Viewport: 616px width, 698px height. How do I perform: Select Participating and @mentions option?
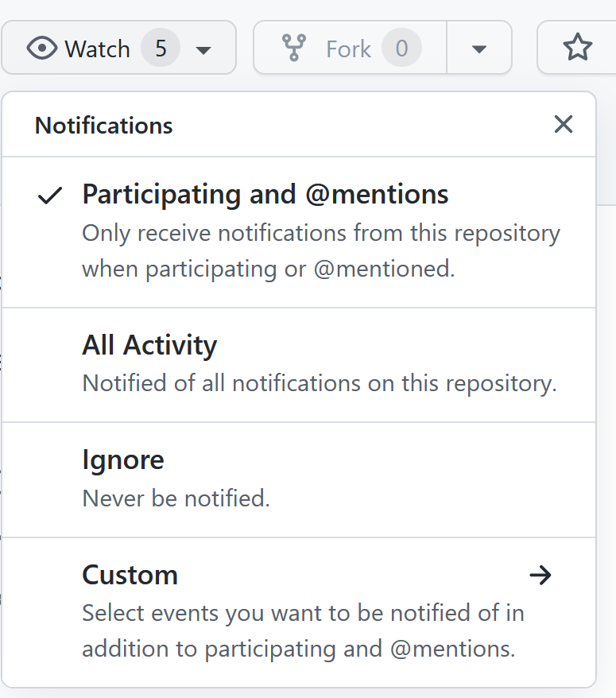point(299,232)
